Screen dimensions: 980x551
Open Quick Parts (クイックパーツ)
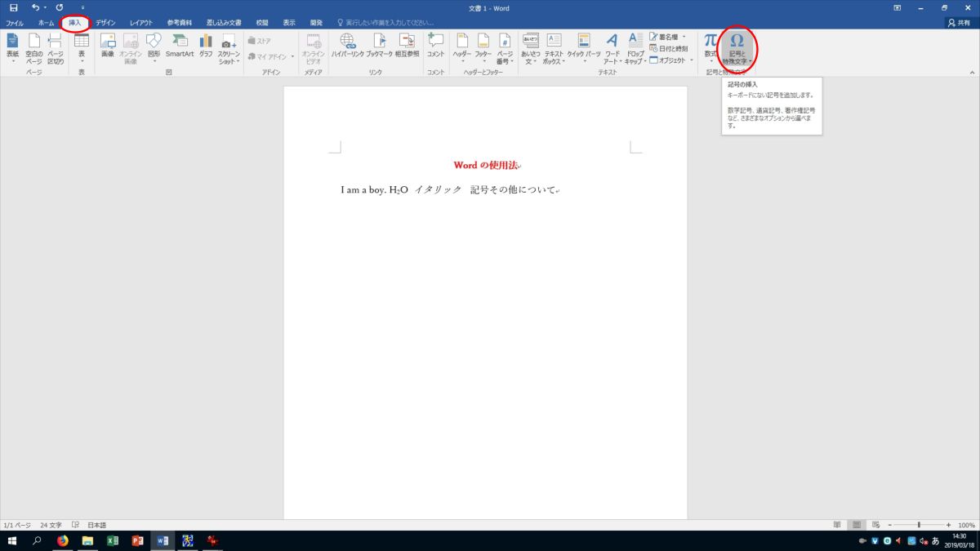pyautogui.click(x=584, y=49)
